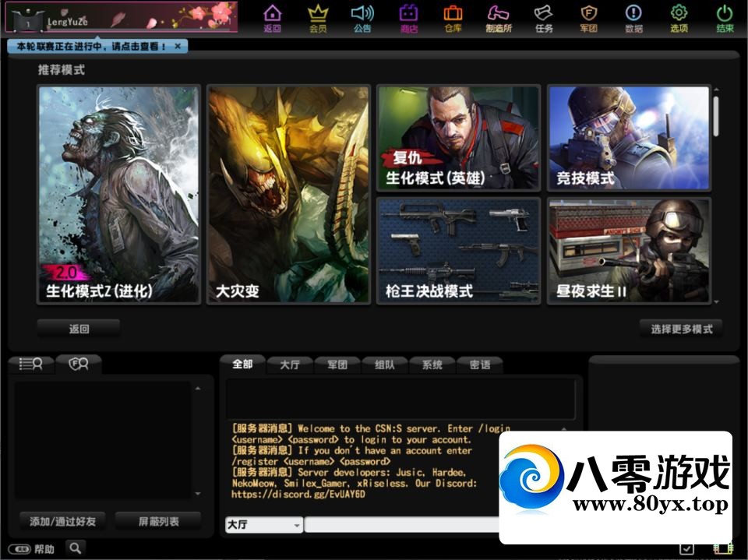The width and height of the screenshot is (748, 560).
Task: Open the 屏蔽列表 block list
Action: coord(158,521)
